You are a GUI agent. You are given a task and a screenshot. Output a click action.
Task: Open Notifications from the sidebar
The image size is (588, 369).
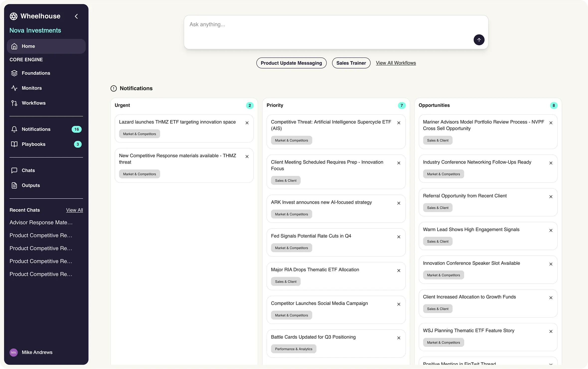click(36, 129)
